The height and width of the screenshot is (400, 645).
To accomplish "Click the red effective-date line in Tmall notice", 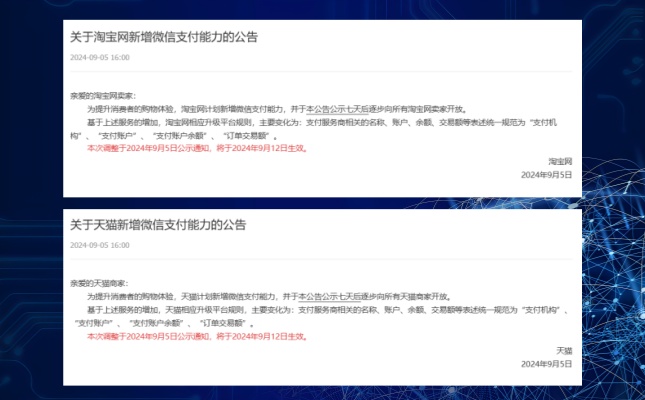I will [196, 337].
